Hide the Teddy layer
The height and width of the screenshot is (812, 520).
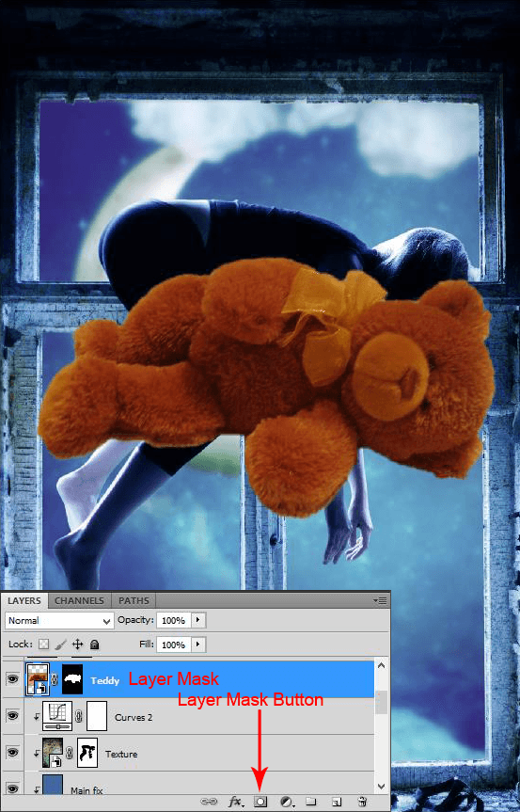pyautogui.click(x=12, y=679)
